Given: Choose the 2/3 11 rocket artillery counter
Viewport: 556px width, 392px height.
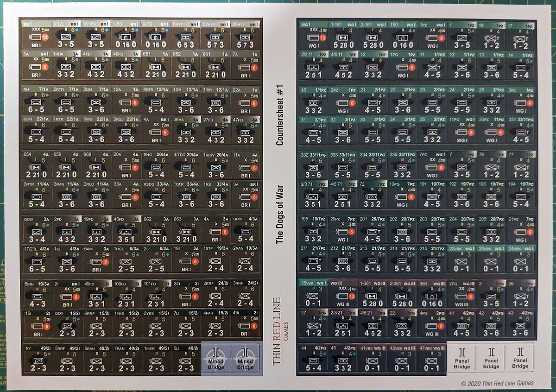Looking at the screenshot, I should click(x=313, y=64).
